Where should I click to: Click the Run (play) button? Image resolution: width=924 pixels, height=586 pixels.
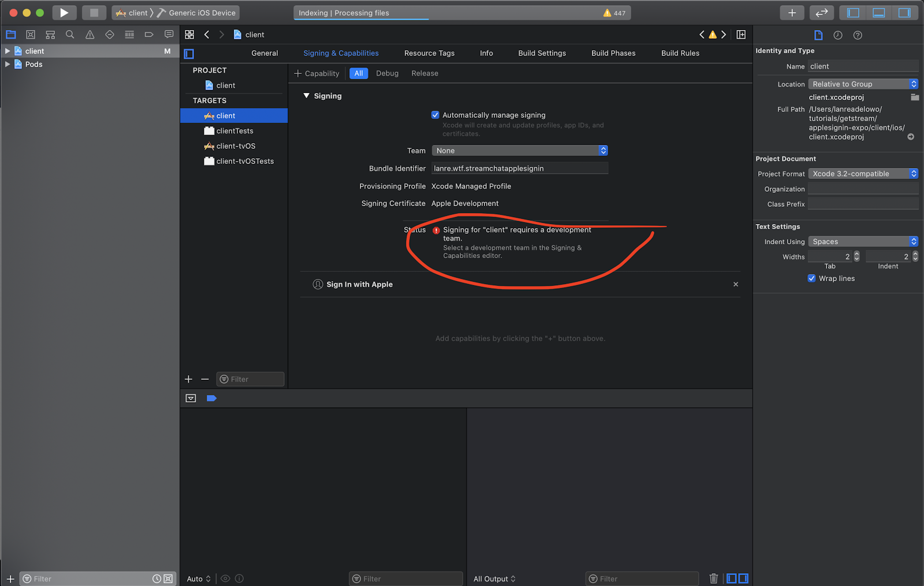click(x=64, y=13)
